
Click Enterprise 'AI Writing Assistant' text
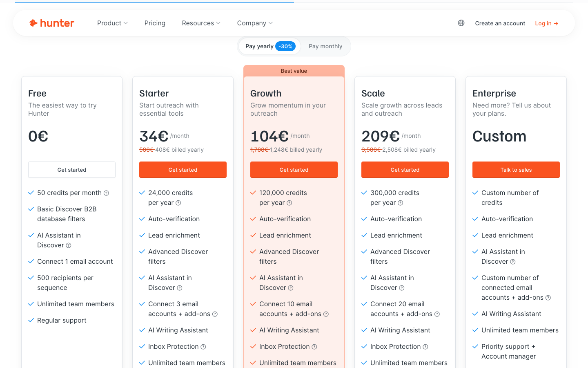511,314
